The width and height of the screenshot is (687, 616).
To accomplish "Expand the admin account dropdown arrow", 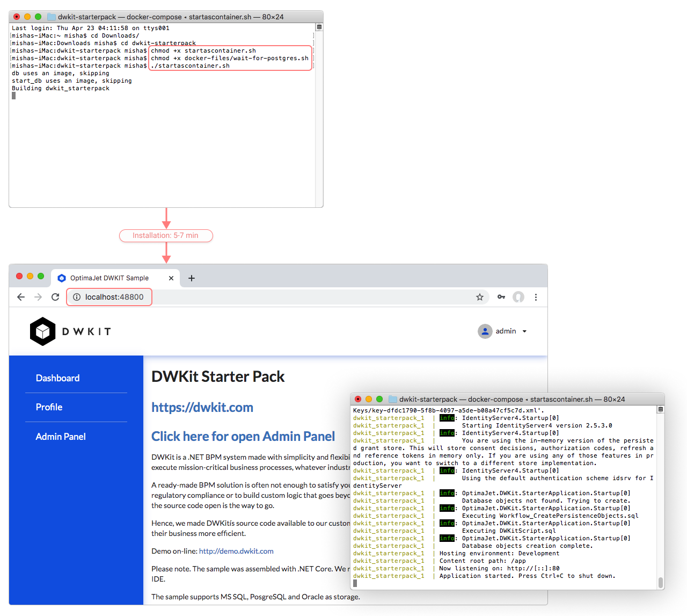I will (x=524, y=331).
